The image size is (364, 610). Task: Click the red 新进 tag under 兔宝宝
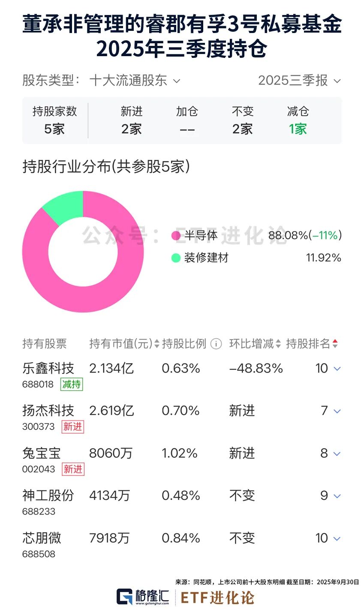click(73, 469)
